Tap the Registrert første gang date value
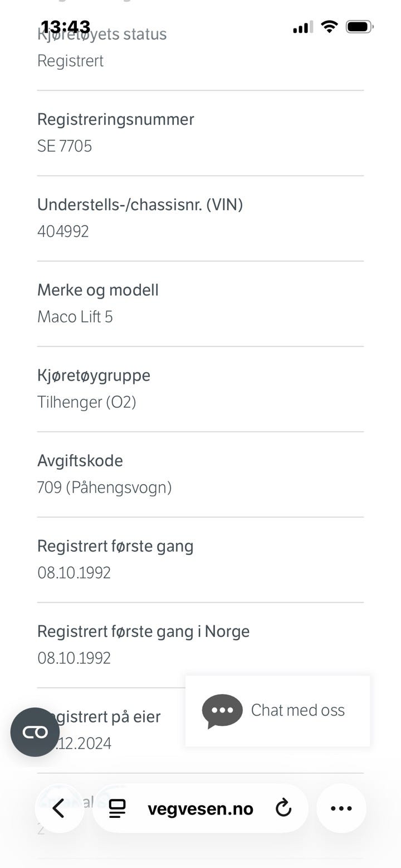The height and width of the screenshot is (868, 401). (x=74, y=573)
